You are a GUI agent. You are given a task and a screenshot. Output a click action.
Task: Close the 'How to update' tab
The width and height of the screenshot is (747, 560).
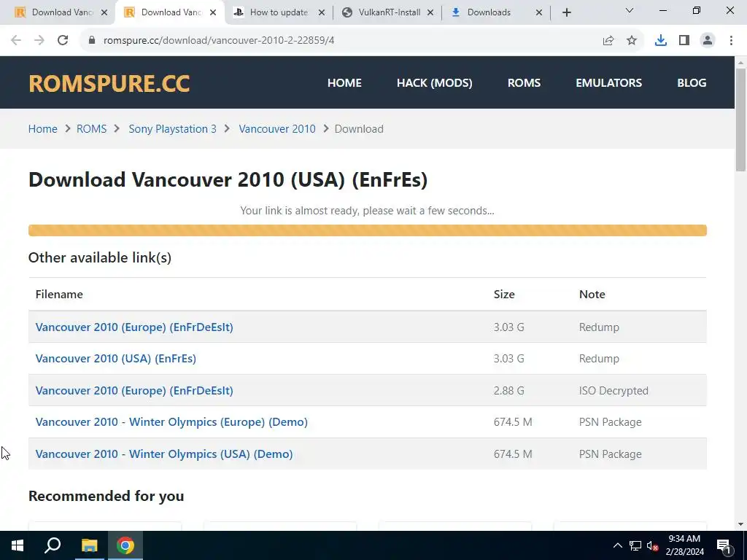pos(322,13)
